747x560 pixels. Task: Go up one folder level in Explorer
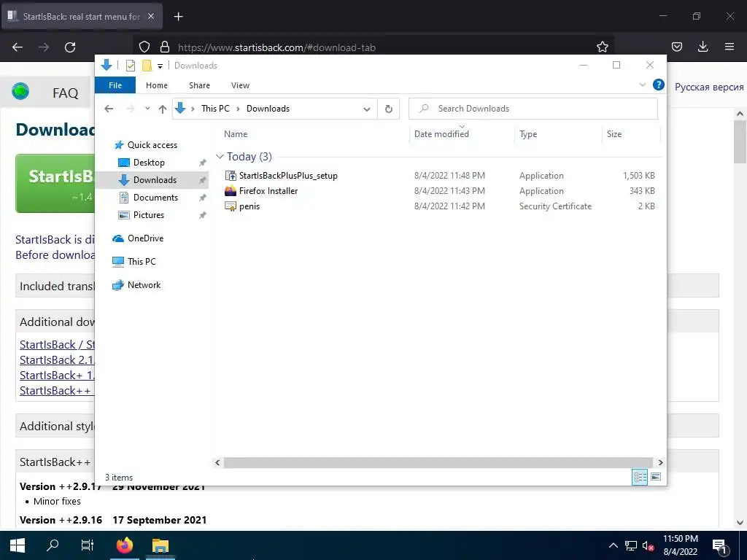(163, 109)
